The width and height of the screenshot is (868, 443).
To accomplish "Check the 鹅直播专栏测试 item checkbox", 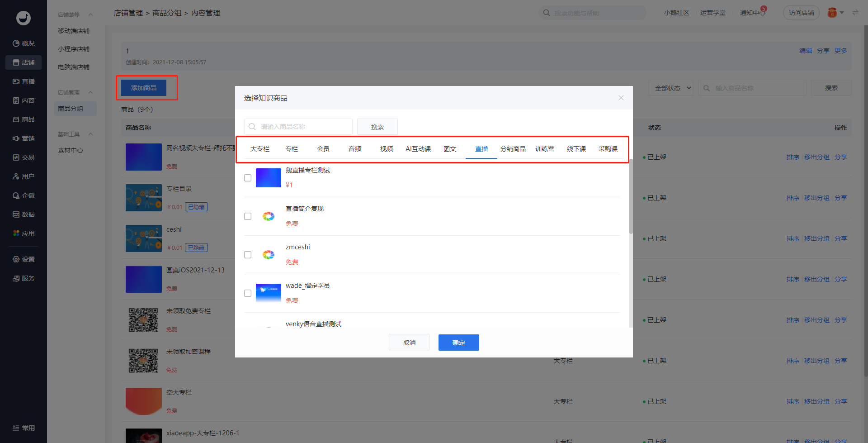I will pyautogui.click(x=248, y=178).
